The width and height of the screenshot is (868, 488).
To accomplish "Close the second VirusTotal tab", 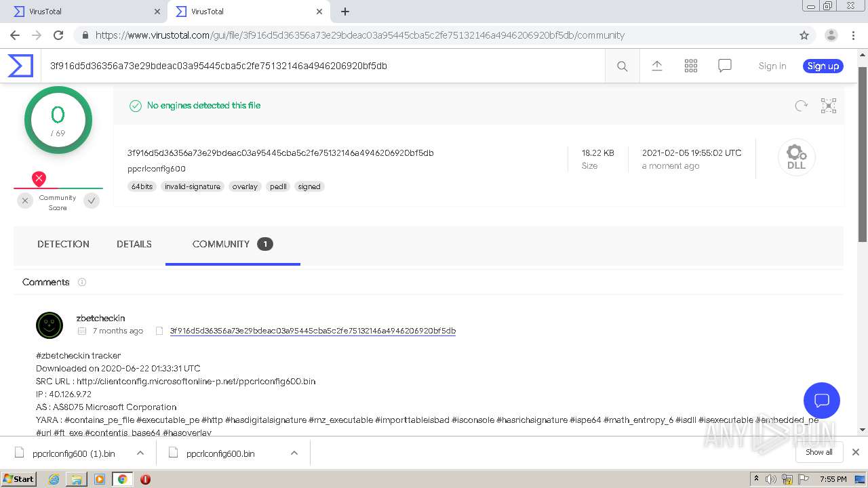I will click(x=319, y=12).
